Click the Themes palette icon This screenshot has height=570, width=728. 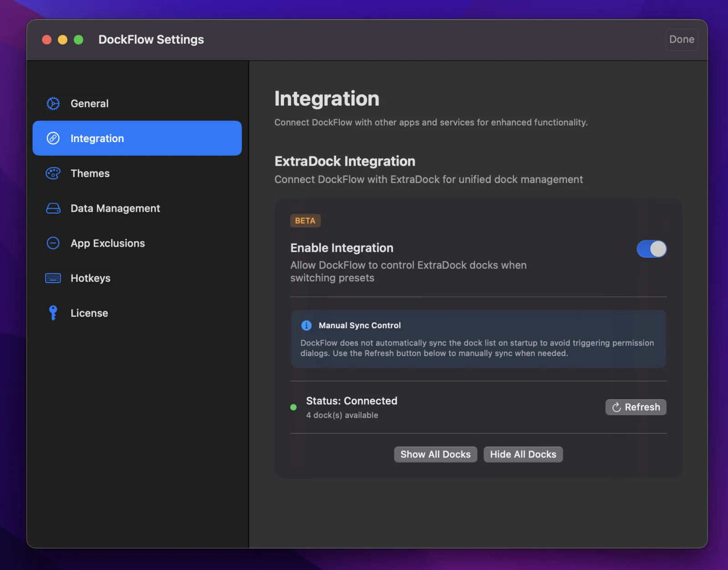point(53,173)
